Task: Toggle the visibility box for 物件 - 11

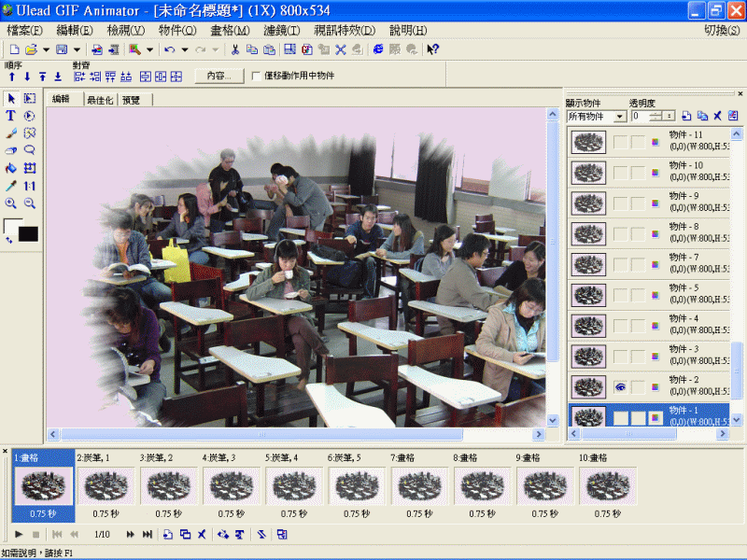Action: coord(620,142)
